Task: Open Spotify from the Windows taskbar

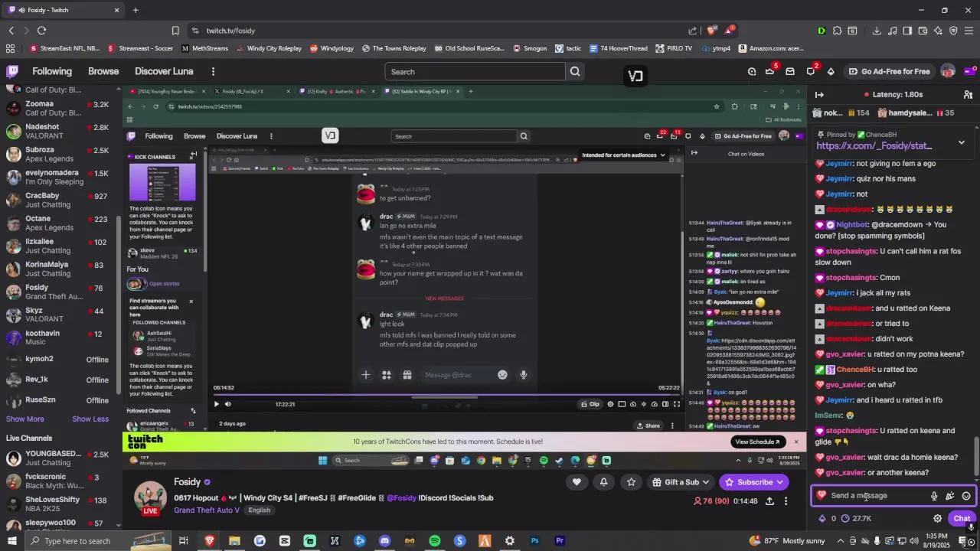Action: coord(434,541)
